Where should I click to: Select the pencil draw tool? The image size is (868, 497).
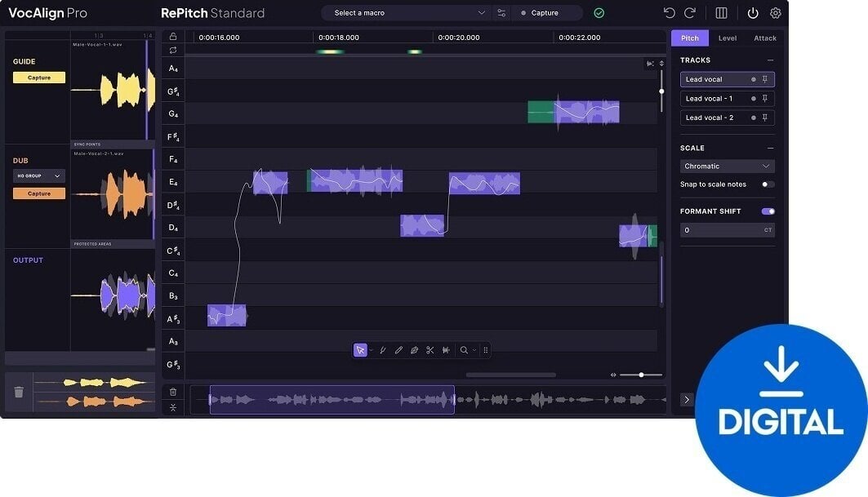pos(398,350)
